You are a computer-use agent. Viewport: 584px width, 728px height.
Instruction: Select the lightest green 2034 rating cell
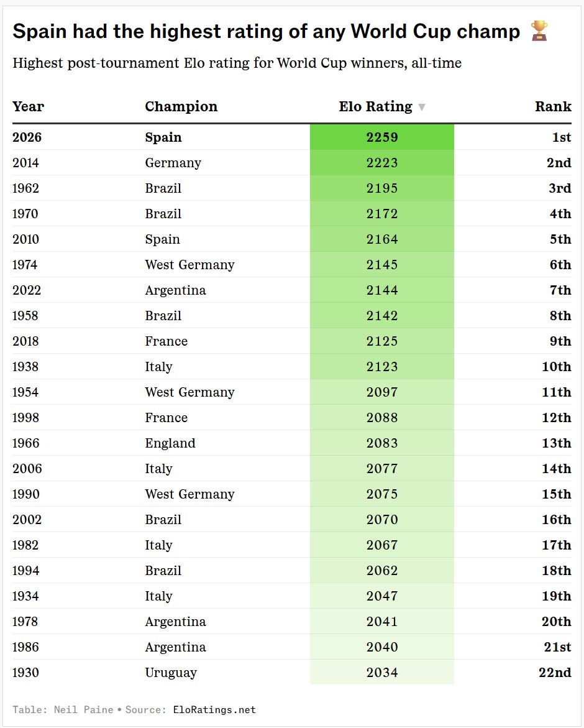381,672
